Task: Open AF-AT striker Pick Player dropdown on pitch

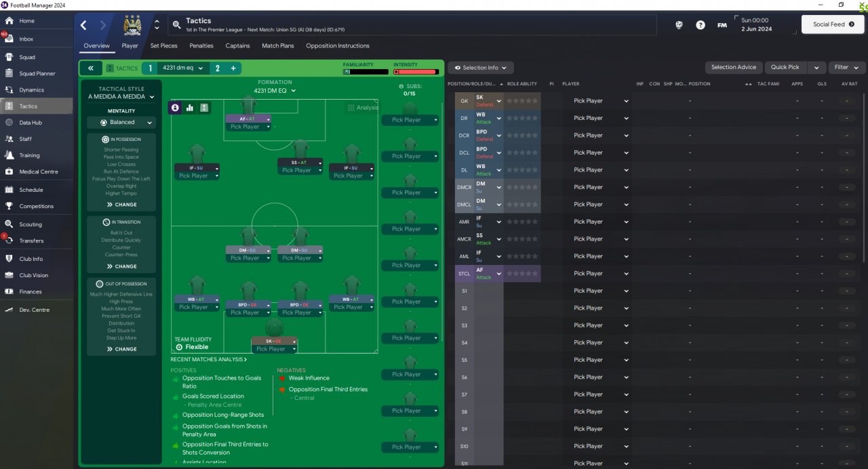Action: (250, 127)
